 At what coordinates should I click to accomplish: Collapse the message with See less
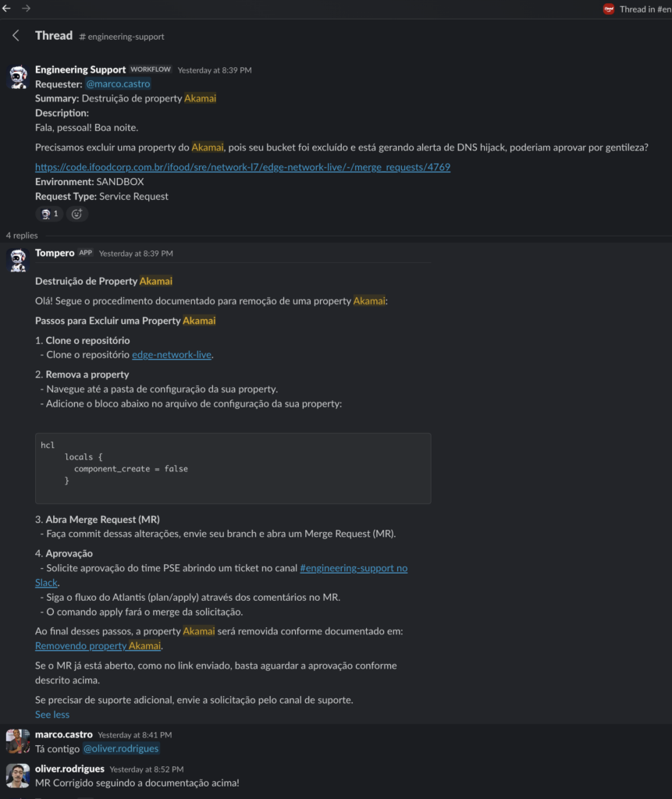52,715
